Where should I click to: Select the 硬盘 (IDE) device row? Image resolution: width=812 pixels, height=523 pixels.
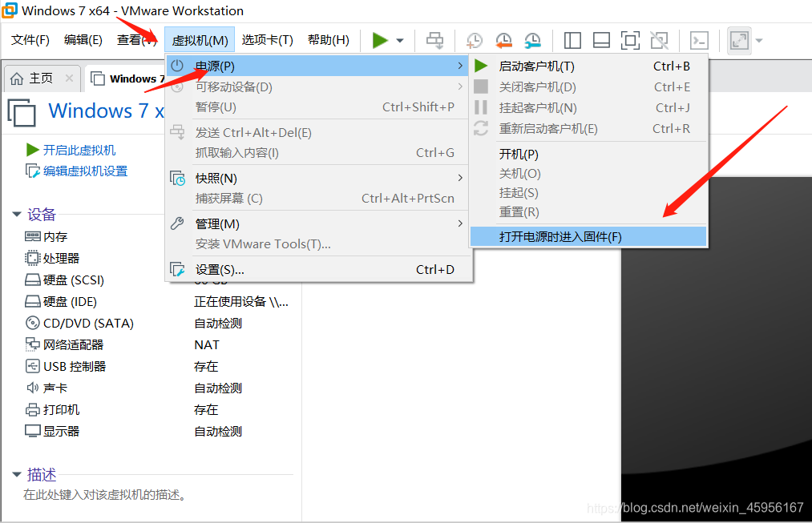(x=61, y=302)
